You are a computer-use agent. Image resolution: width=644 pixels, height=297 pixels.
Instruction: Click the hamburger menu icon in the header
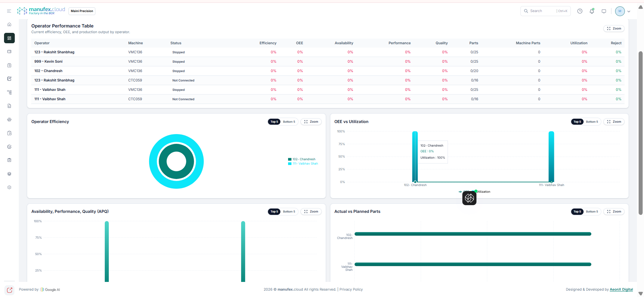click(x=9, y=11)
